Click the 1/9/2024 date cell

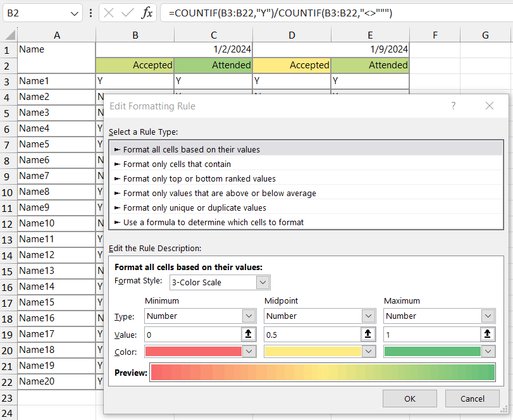[331, 49]
